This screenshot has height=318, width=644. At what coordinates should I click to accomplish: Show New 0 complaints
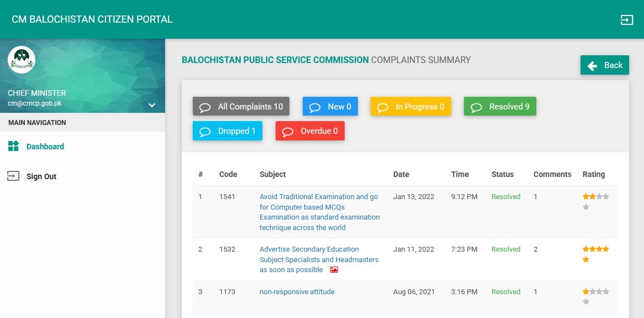click(x=330, y=107)
